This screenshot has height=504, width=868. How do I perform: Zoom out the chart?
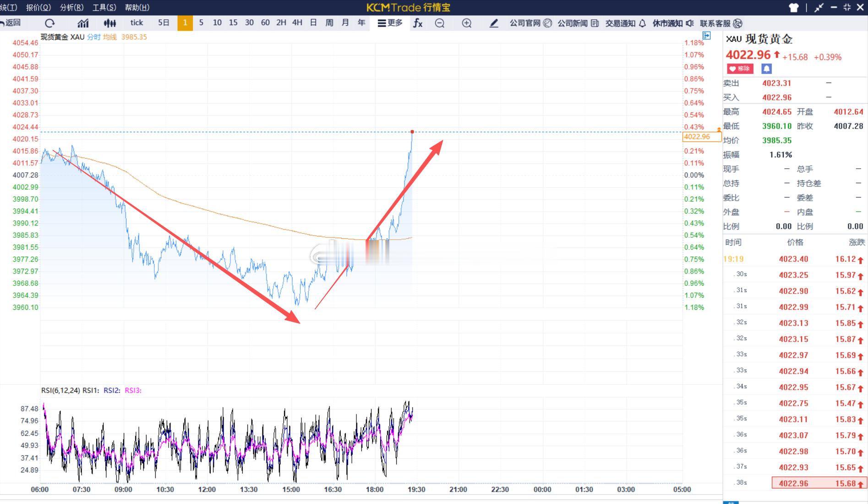[440, 23]
